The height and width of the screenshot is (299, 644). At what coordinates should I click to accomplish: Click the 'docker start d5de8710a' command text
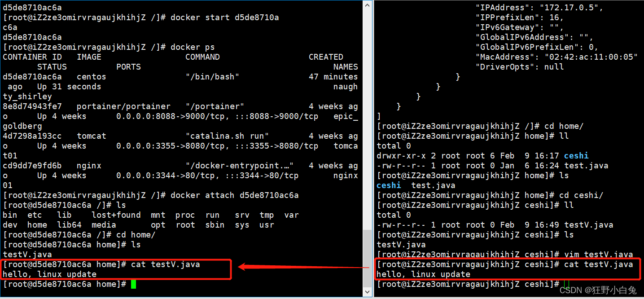[225, 18]
